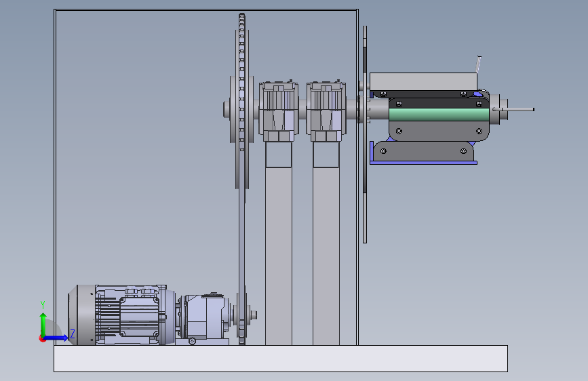
Task: Click the red origin point of the triad
Action: (x=42, y=339)
